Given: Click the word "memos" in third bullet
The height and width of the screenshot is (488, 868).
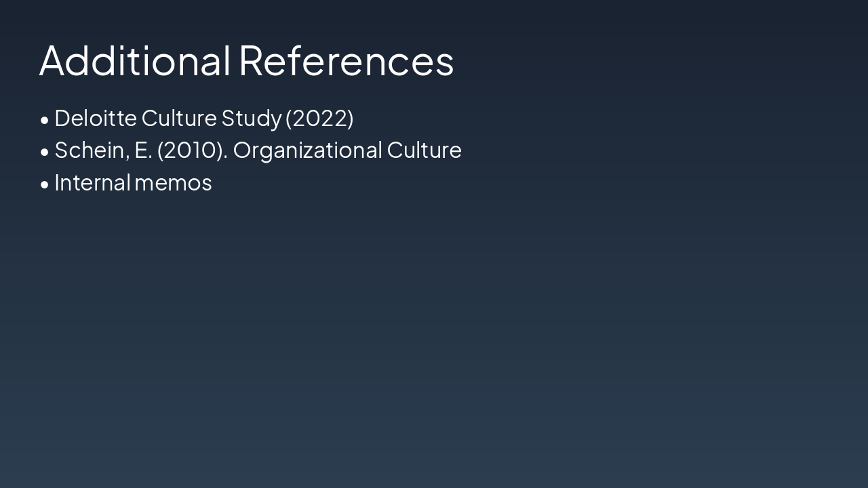Looking at the screenshot, I should pos(174,183).
